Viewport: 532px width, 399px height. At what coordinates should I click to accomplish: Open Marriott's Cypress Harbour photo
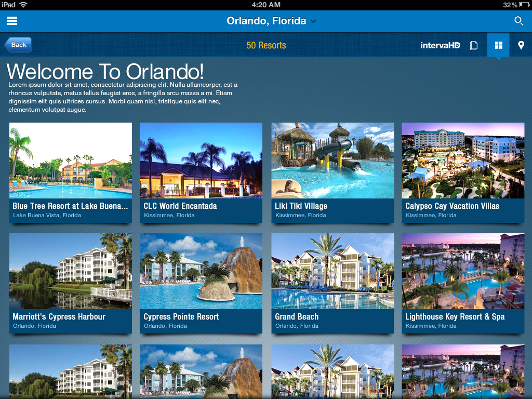(x=71, y=271)
